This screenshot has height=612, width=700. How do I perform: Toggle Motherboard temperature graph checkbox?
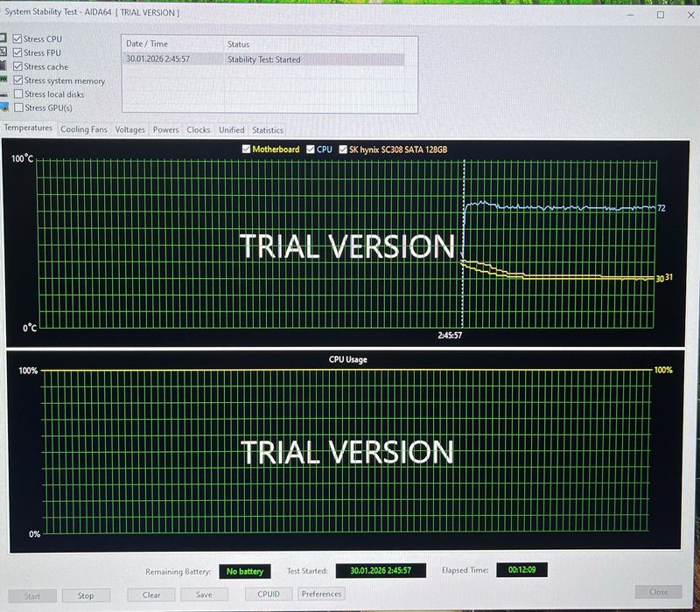click(246, 149)
